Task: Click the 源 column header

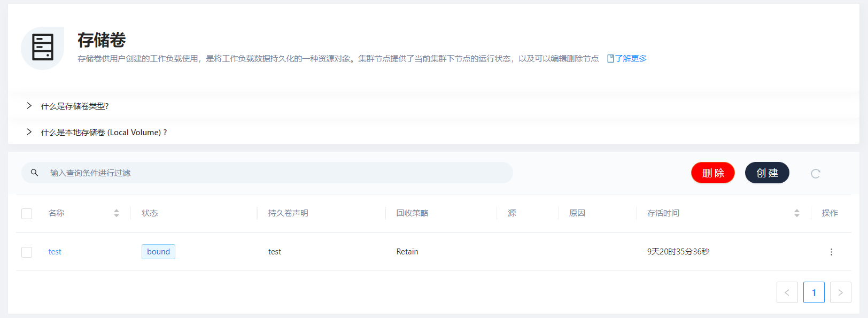Action: tap(511, 213)
